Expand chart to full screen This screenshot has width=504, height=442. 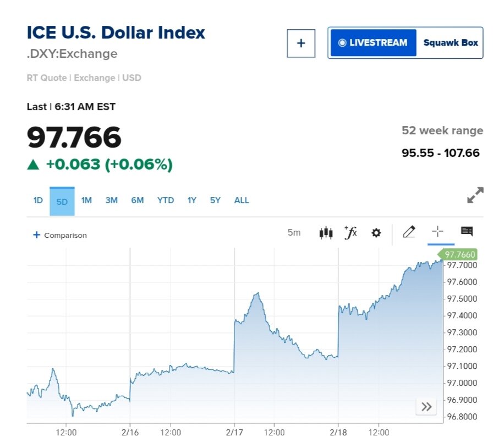475,195
